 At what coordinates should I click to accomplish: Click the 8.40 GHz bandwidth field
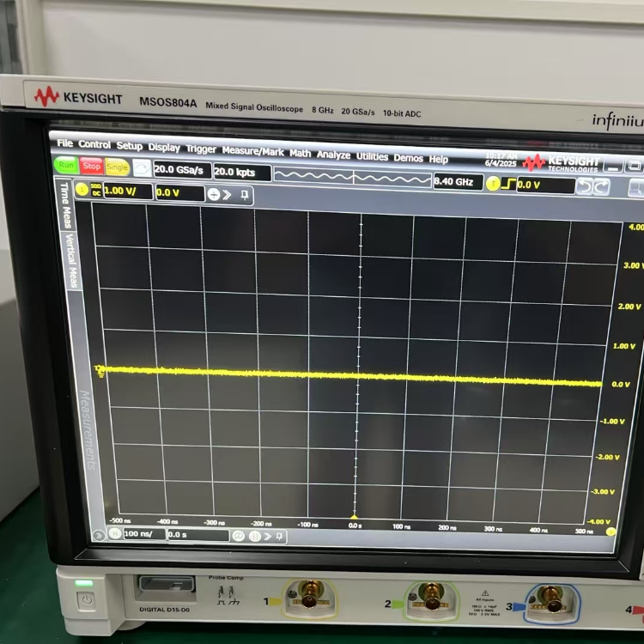tap(458, 182)
